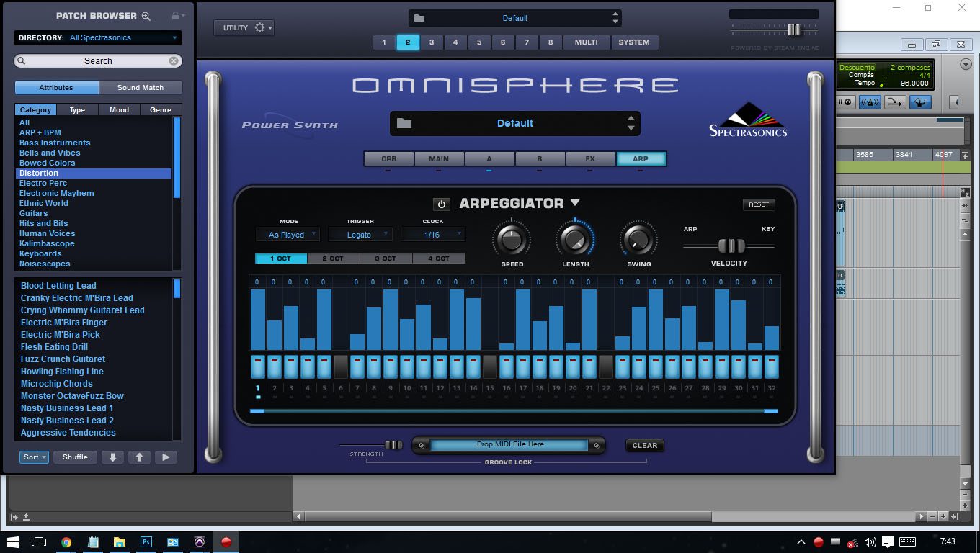Viewport: 980px width, 553px height.
Task: Click the Arpeggiator power button icon
Action: [441, 204]
